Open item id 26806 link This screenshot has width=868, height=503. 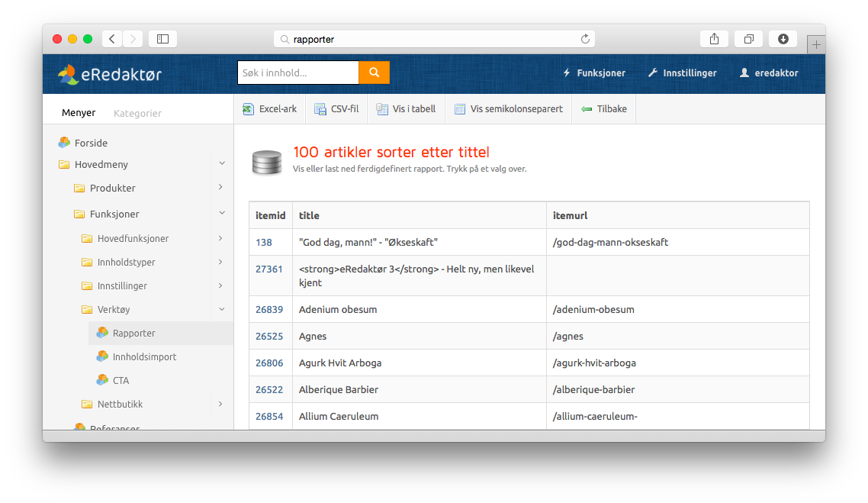click(269, 363)
